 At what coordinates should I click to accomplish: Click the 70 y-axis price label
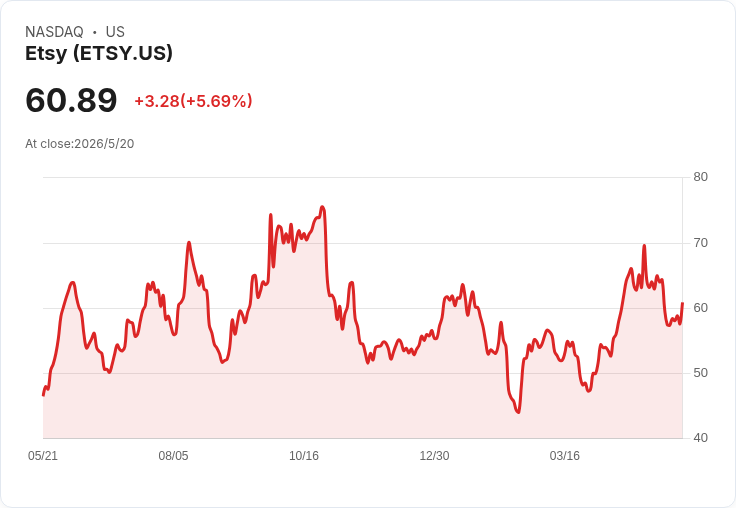click(700, 243)
